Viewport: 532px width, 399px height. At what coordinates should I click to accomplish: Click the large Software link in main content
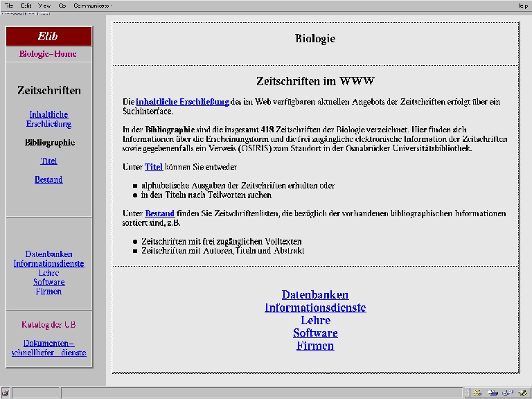[315, 333]
